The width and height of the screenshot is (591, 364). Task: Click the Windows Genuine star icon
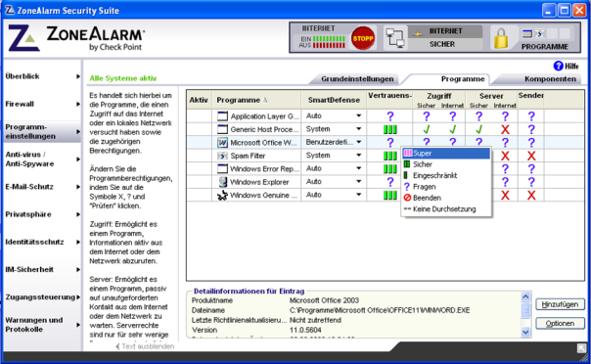222,195
